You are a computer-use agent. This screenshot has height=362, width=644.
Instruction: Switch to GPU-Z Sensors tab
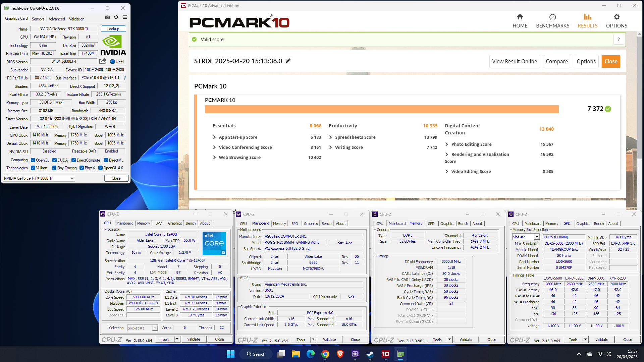[38, 19]
